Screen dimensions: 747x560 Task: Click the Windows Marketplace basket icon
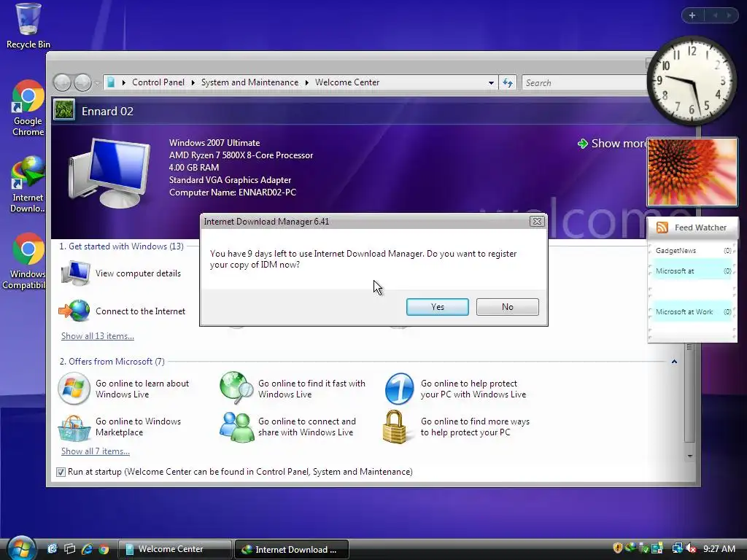coord(74,427)
